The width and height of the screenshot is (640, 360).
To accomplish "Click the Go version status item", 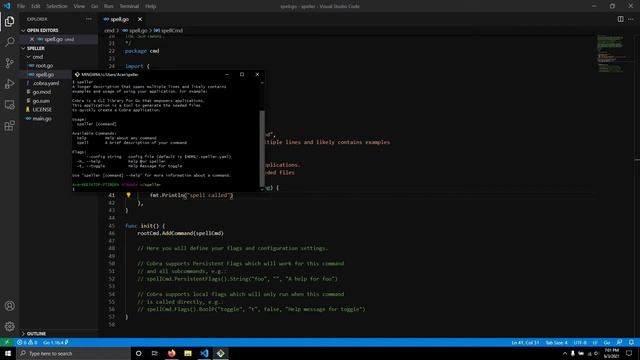I will coord(55,342).
